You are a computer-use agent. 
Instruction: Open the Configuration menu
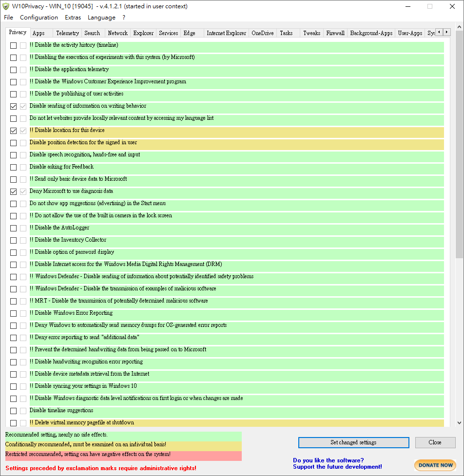(x=39, y=17)
